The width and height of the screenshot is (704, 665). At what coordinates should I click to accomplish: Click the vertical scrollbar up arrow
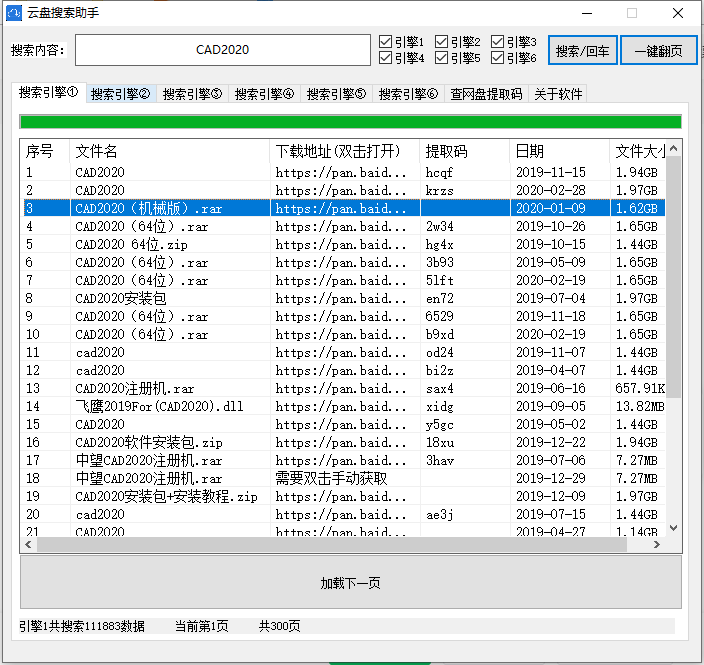point(673,148)
